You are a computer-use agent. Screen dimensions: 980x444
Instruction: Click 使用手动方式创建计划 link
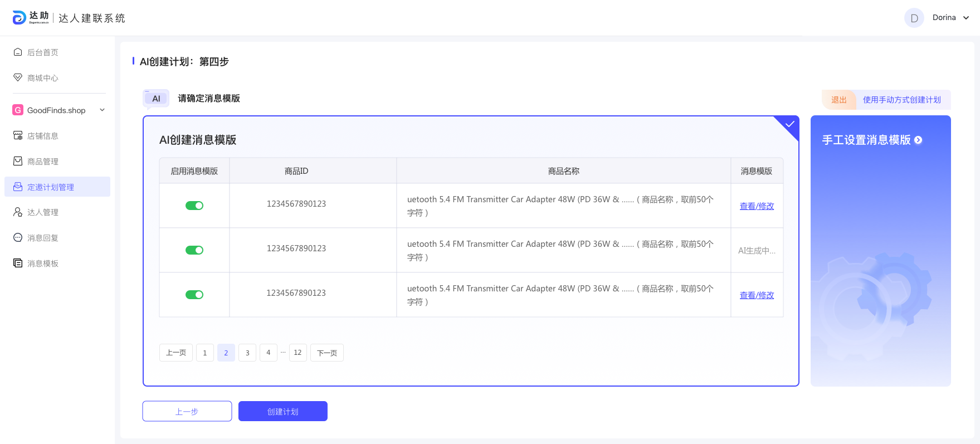(901, 100)
